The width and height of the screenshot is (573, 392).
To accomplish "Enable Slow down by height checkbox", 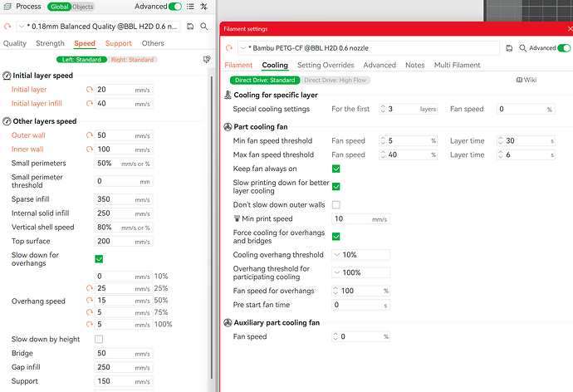I will coord(99,340).
